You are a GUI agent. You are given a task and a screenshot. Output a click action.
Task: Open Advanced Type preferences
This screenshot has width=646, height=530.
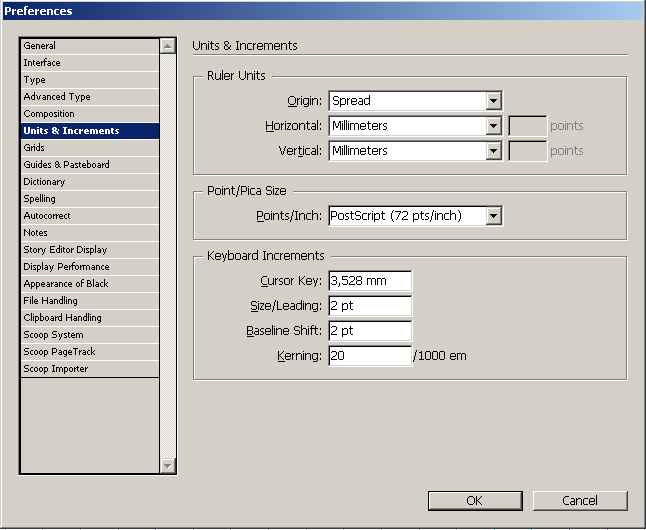point(90,97)
